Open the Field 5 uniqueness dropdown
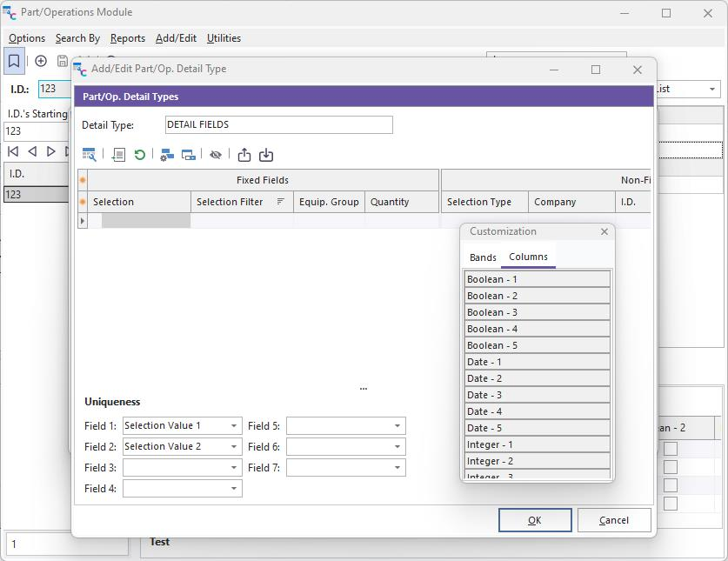This screenshot has height=561, width=728. [397, 426]
